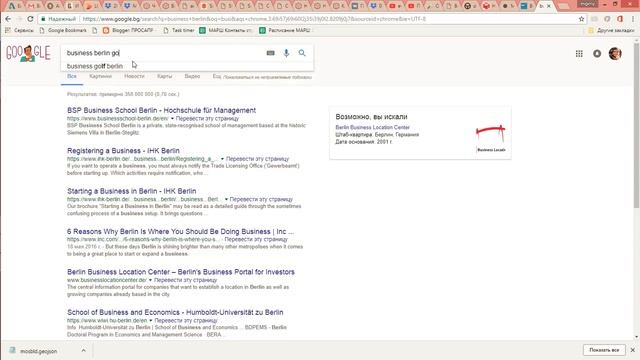Expand dropdown arrow beside Starting a Business URL
Image resolution: width=640 pixels, height=360 pixels.
[x=226, y=199]
